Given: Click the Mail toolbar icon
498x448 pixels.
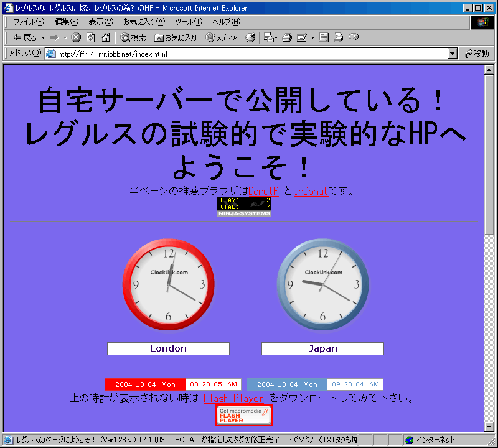Looking at the screenshot, I should tap(269, 38).
